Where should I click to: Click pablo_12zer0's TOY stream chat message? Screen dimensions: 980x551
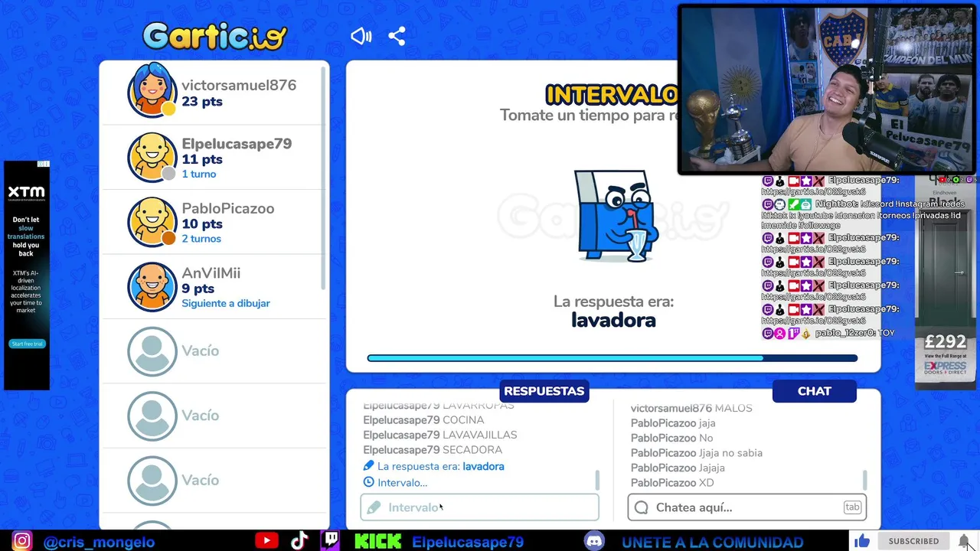(828, 333)
